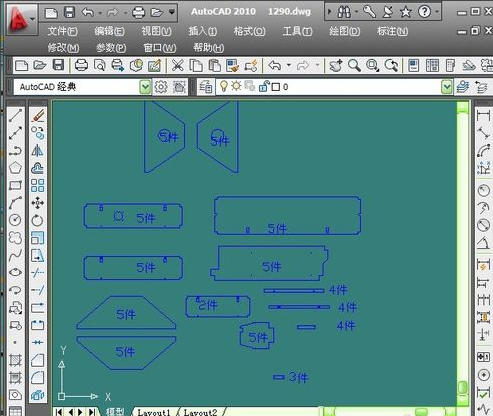
Task: Switch to the 模型 tab
Action: pyautogui.click(x=115, y=412)
